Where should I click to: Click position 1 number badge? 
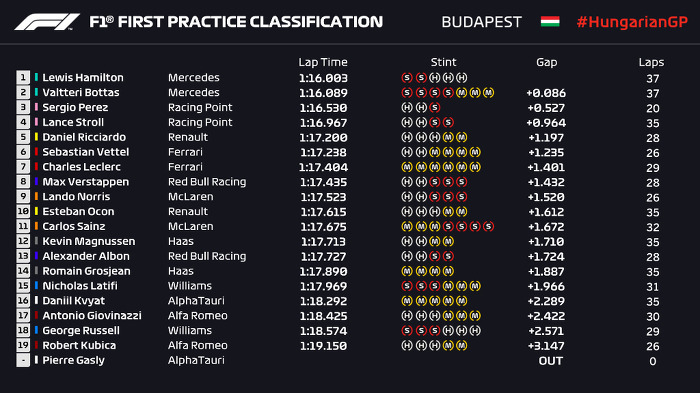tap(23, 77)
